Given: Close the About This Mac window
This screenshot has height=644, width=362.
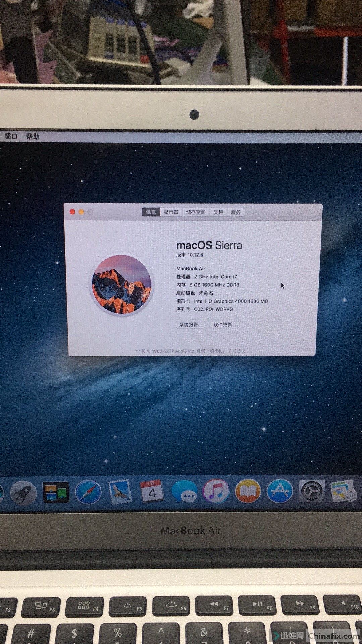Looking at the screenshot, I should click(72, 212).
